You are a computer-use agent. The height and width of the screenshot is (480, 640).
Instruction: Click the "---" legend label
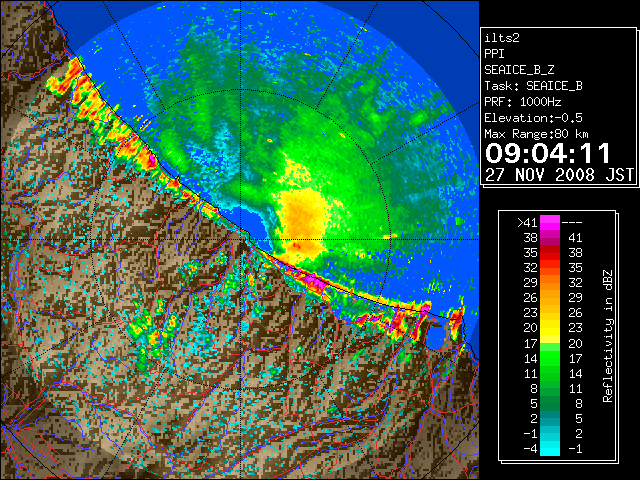point(572,222)
